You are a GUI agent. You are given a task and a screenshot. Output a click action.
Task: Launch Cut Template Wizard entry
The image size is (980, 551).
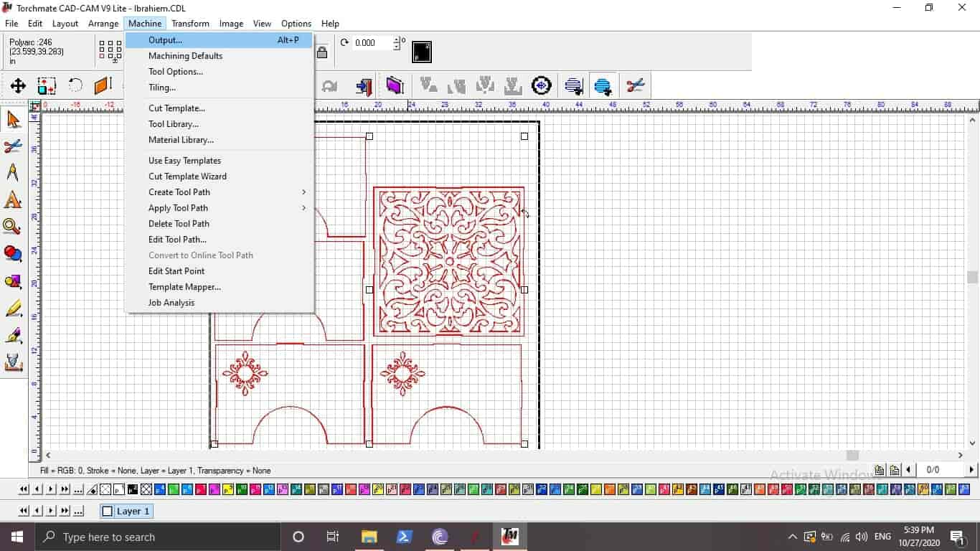pos(219,176)
